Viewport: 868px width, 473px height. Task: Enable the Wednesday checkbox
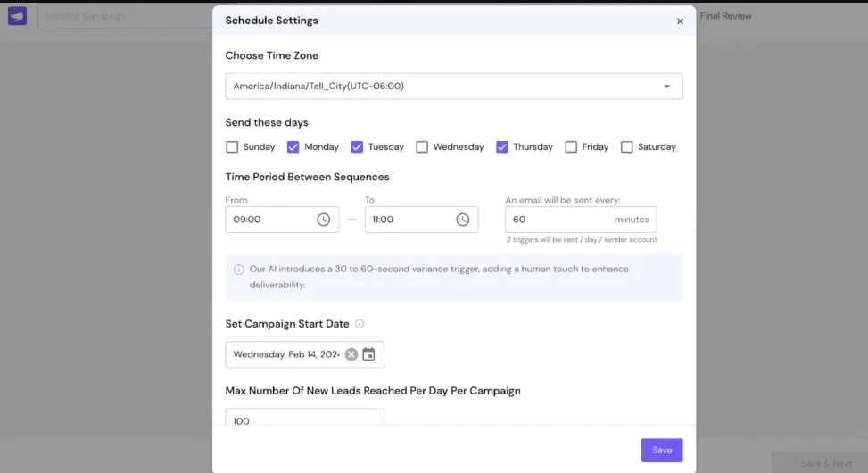tap(422, 147)
